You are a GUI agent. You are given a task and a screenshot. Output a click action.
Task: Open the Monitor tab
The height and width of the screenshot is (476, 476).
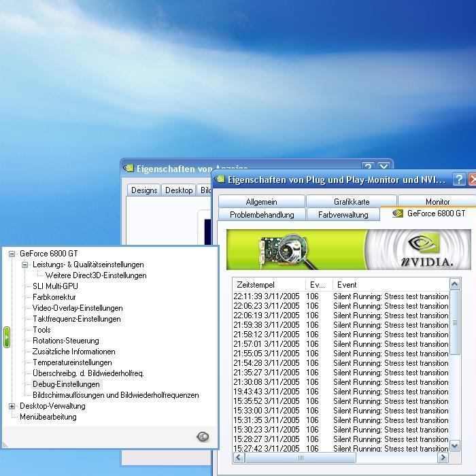437,201
